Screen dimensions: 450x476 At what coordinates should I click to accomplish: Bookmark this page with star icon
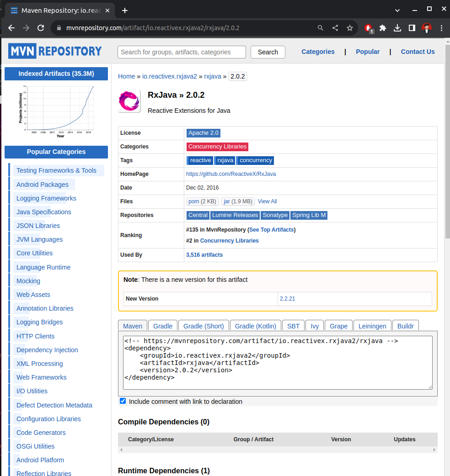[x=350, y=28]
